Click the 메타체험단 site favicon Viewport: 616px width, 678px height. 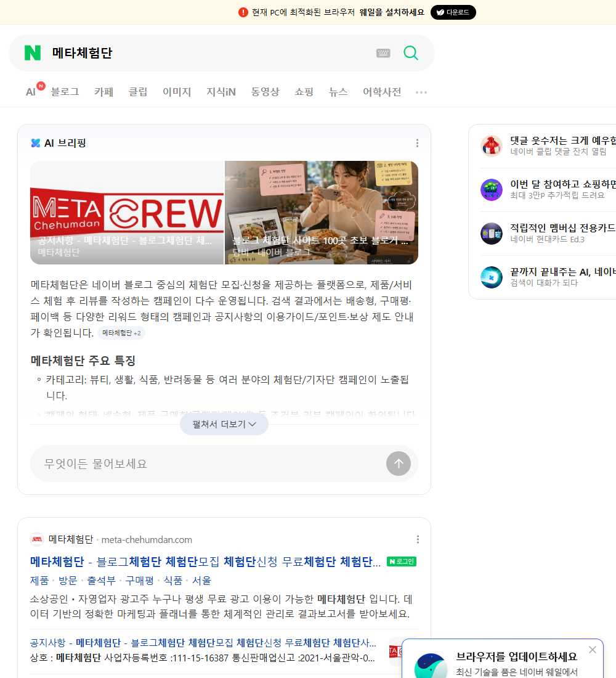tap(37, 539)
